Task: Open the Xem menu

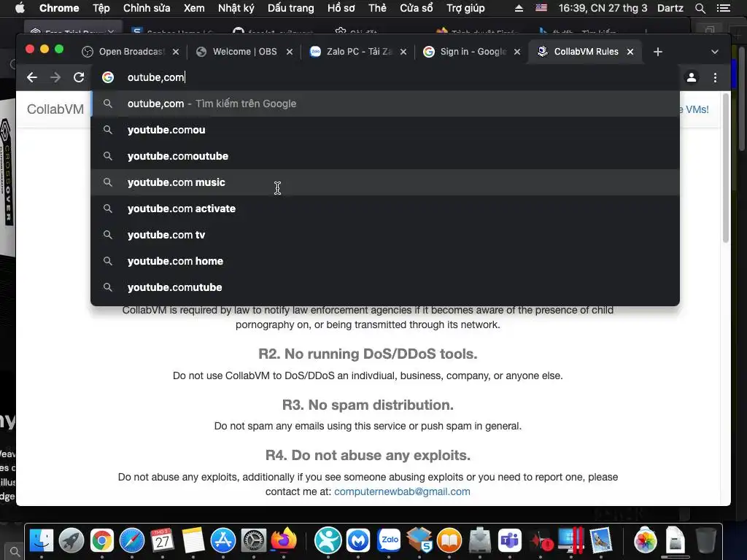Action: coord(194,8)
